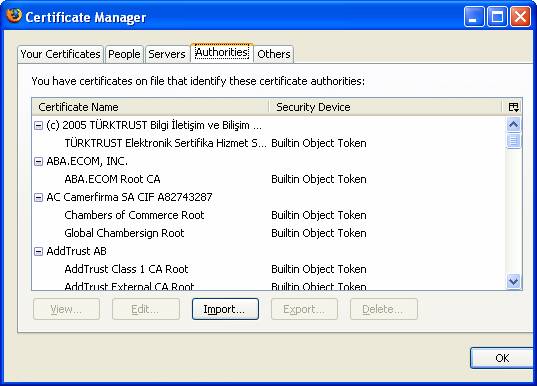Confirm with the OK button

tap(502, 358)
